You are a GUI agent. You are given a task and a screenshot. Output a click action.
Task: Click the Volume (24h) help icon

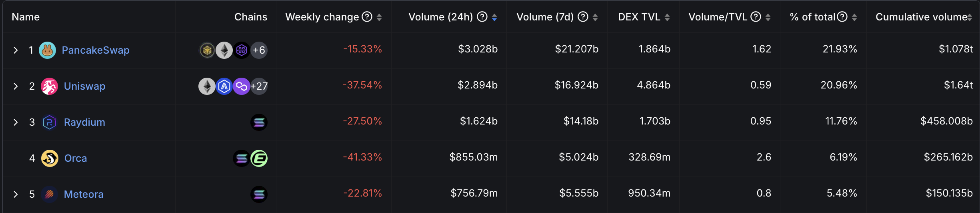(482, 17)
